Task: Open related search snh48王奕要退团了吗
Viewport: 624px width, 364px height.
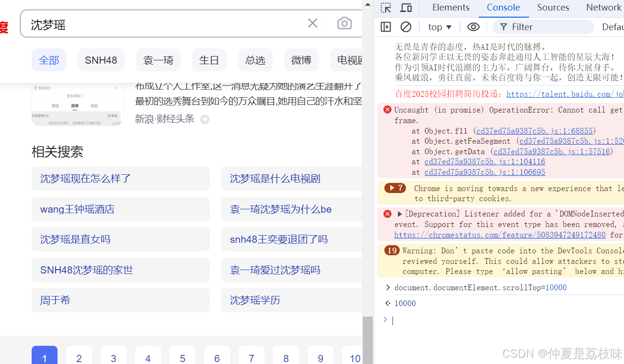Action: (x=291, y=239)
